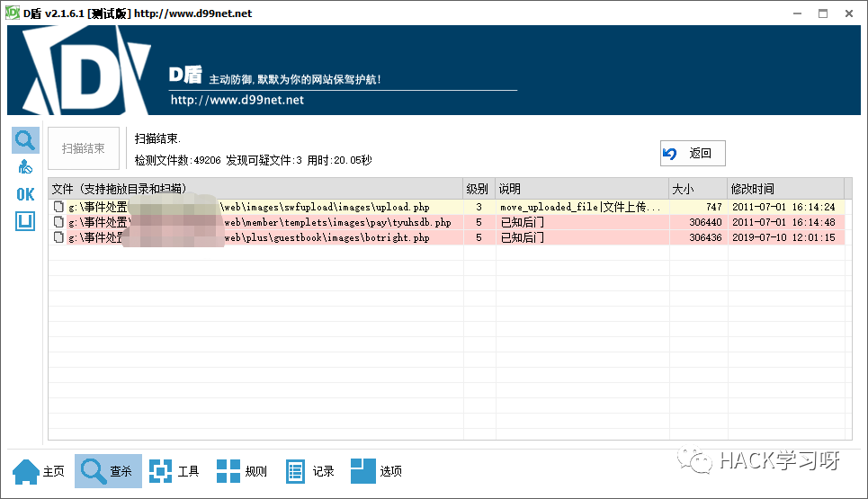Maximize the D盾 window
Screen dimensions: 868x499
(823, 13)
